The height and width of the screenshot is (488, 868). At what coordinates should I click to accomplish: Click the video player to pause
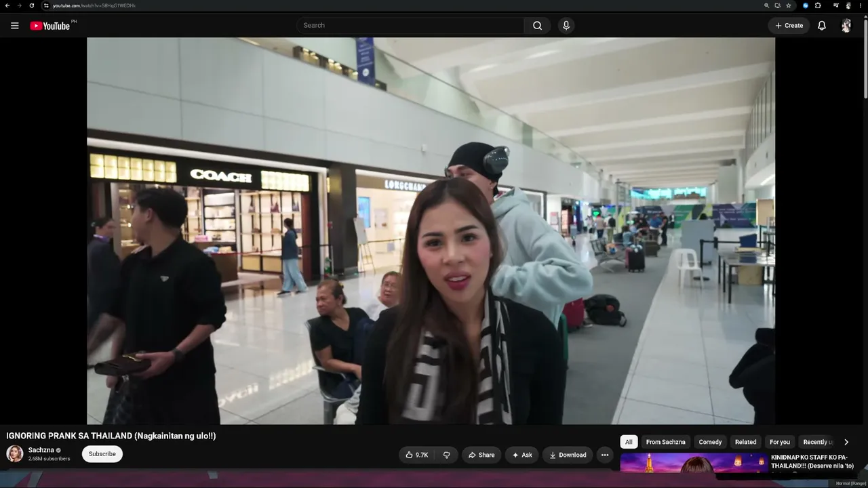431,230
